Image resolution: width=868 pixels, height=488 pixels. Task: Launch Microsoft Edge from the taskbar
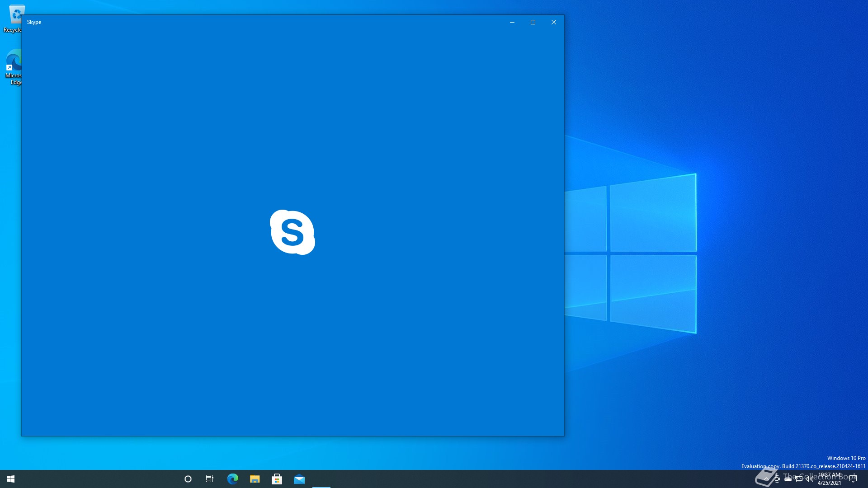pyautogui.click(x=232, y=479)
